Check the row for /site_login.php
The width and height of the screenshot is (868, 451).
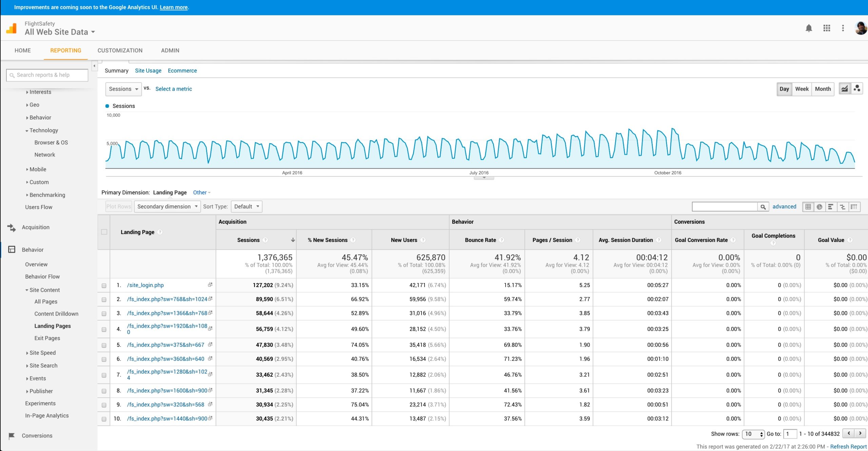[104, 285]
